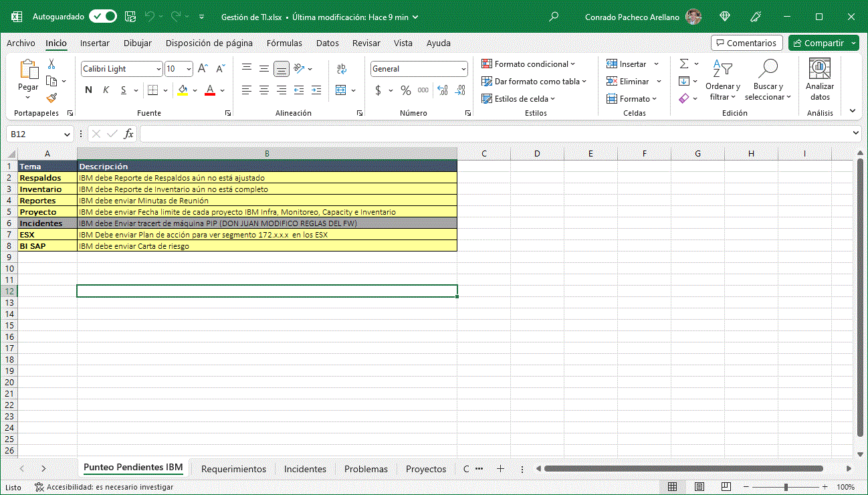Decrease font size with the smaller A icon
This screenshot has width=868, height=495.
pyautogui.click(x=220, y=69)
